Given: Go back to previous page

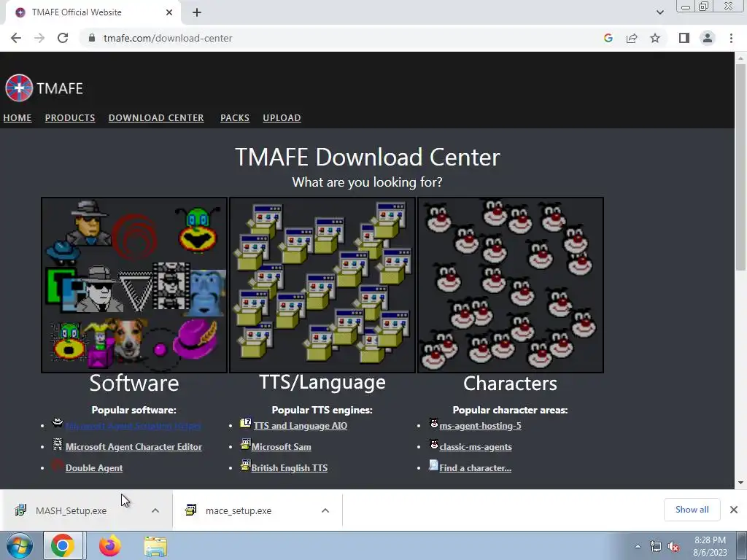Looking at the screenshot, I should 16,38.
